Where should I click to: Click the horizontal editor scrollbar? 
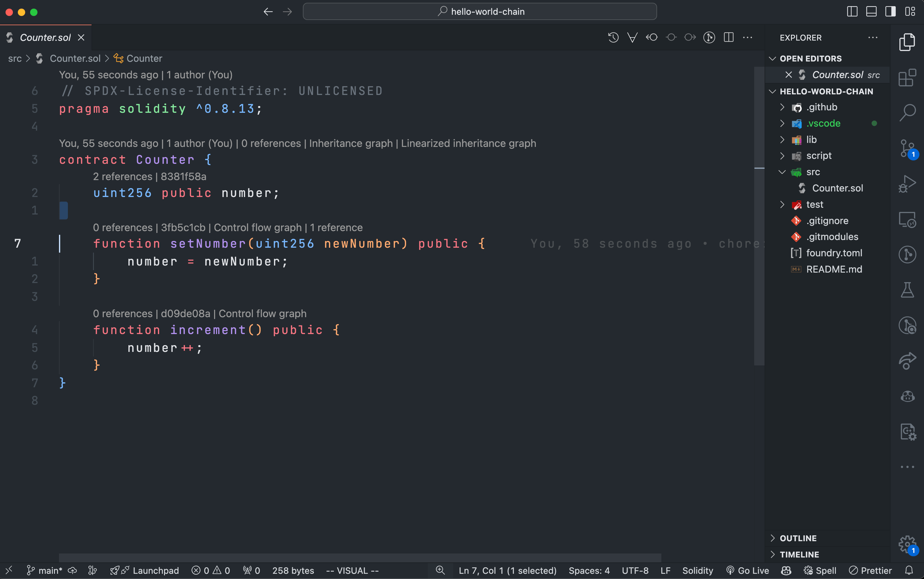(x=360, y=557)
